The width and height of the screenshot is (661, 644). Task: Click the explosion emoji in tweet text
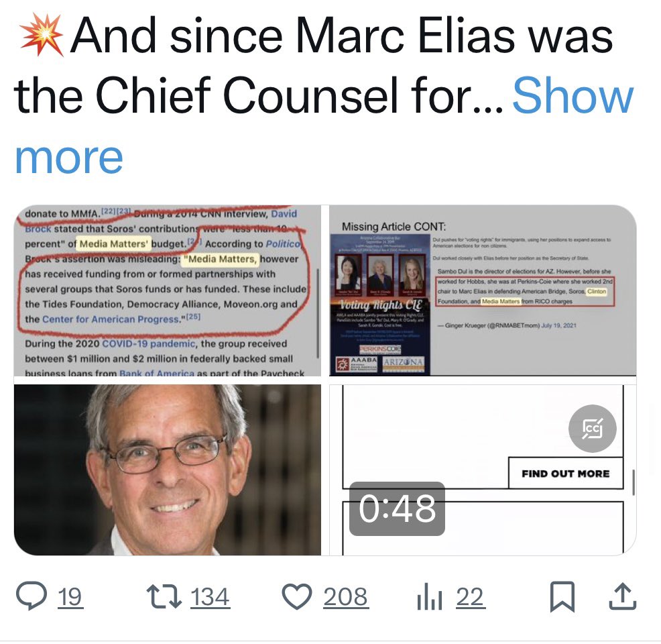coord(42,37)
